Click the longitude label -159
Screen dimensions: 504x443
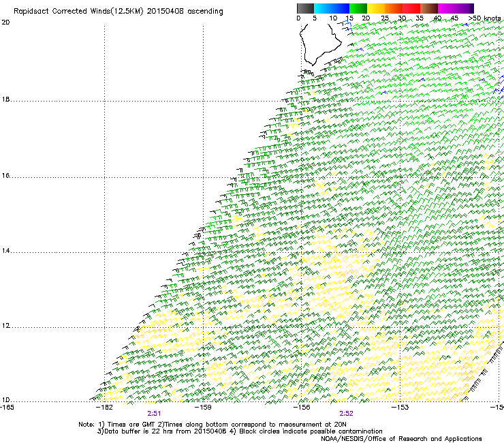click(x=203, y=408)
